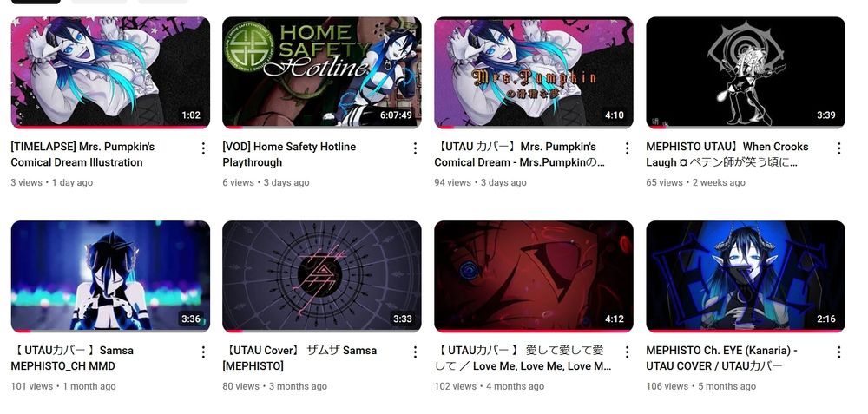Open the red Love Me thumbnail
This screenshot has height=414, width=868.
pos(534,276)
